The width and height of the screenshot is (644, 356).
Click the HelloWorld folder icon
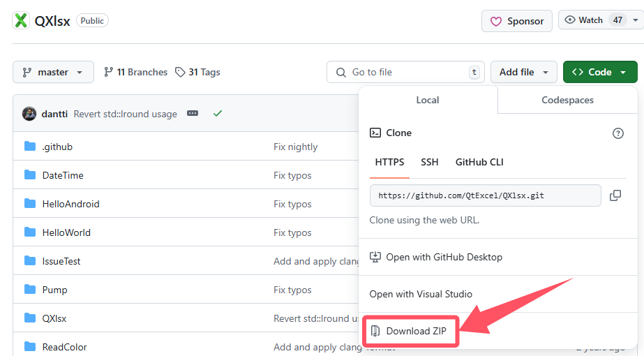point(30,232)
